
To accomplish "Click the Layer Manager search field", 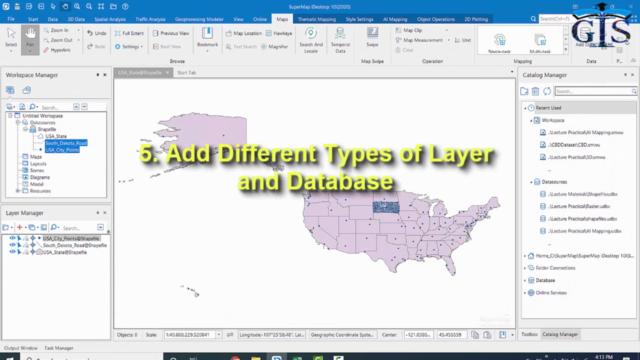I will point(78,228).
